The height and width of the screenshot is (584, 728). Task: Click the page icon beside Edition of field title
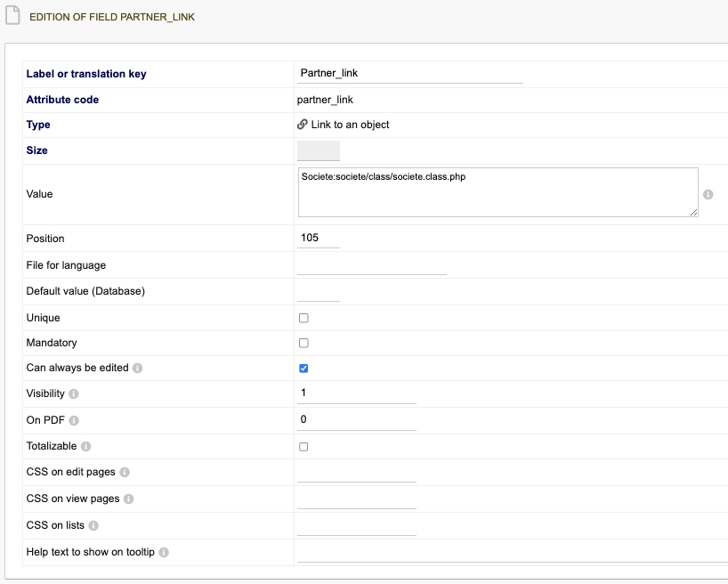coord(12,15)
